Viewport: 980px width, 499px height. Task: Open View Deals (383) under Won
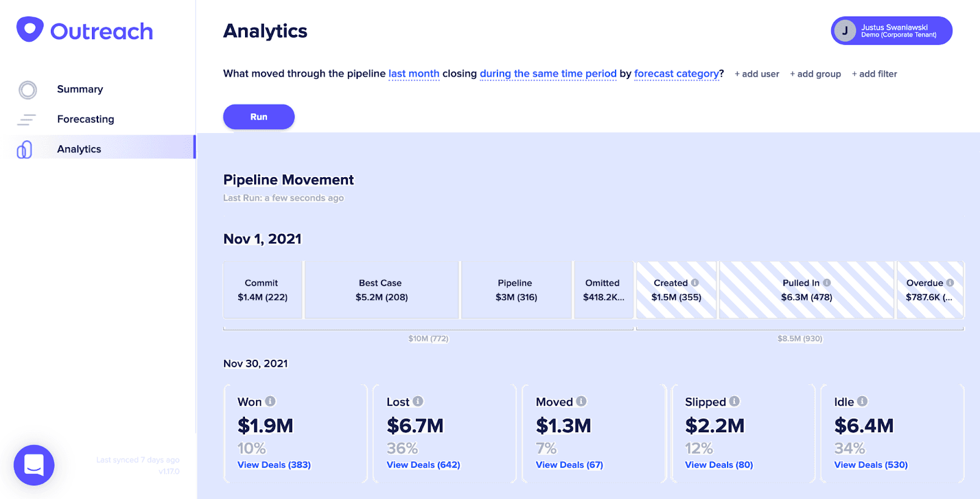click(x=274, y=465)
